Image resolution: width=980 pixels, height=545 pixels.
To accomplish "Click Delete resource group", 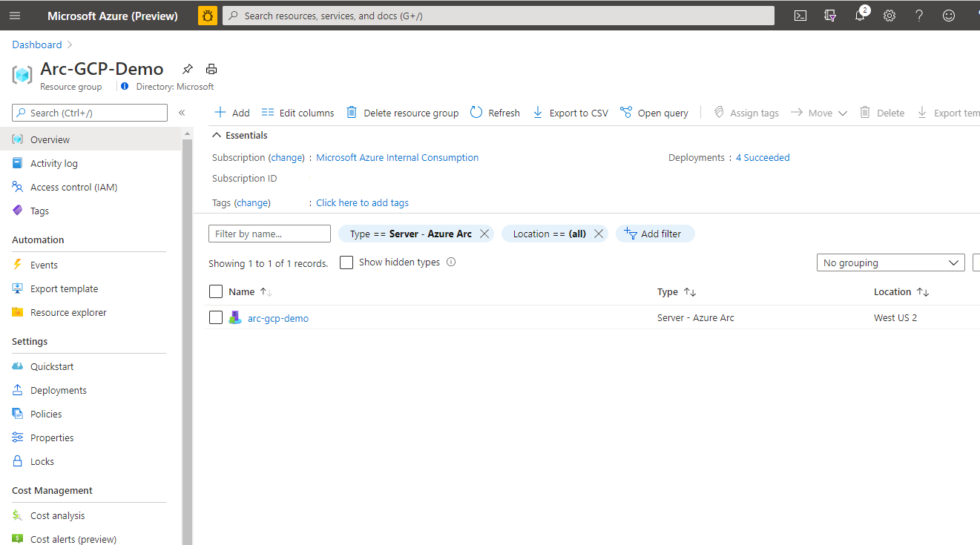I will [402, 113].
